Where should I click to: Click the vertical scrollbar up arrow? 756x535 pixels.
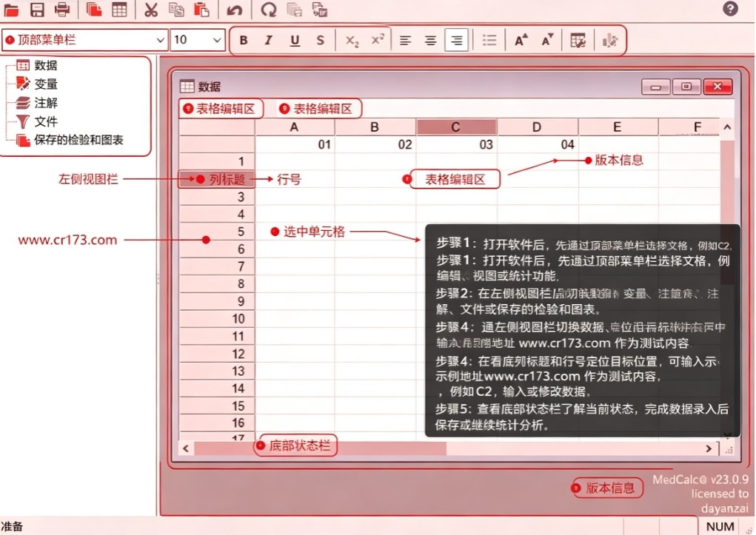(x=727, y=127)
